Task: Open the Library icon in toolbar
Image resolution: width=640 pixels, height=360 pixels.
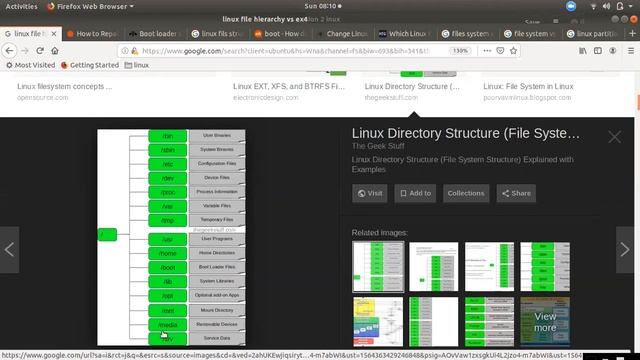Action: (583, 51)
